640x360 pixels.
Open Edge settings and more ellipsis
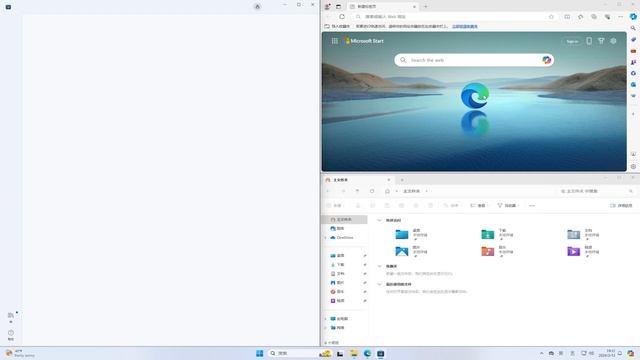pos(620,17)
